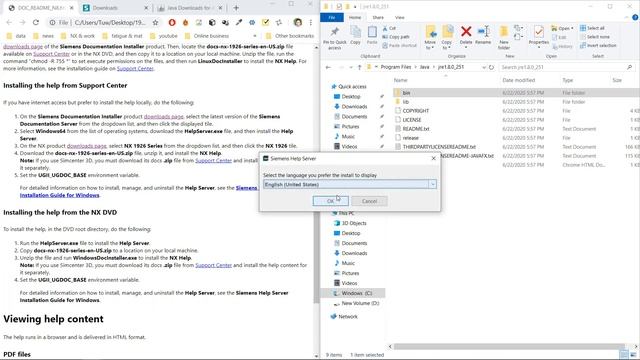Select the lib folder
This screenshot has height=360, width=640.
pyautogui.click(x=405, y=102)
